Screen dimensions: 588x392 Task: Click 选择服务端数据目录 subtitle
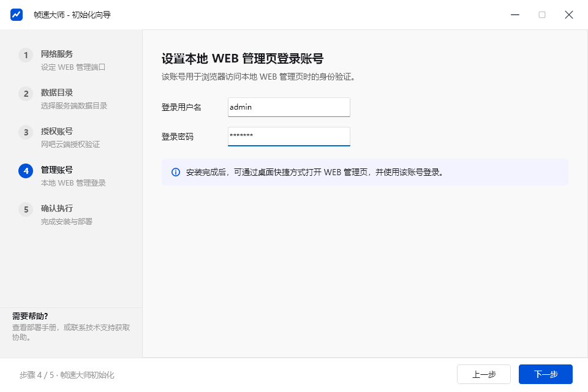coord(74,106)
